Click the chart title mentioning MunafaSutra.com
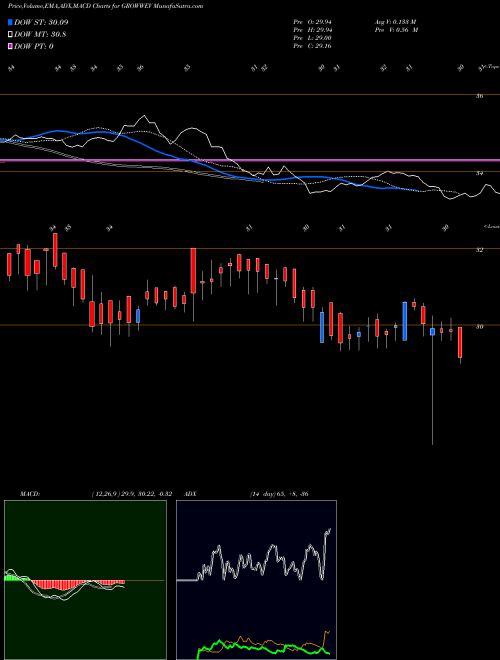The image size is (500, 660). (x=106, y=7)
